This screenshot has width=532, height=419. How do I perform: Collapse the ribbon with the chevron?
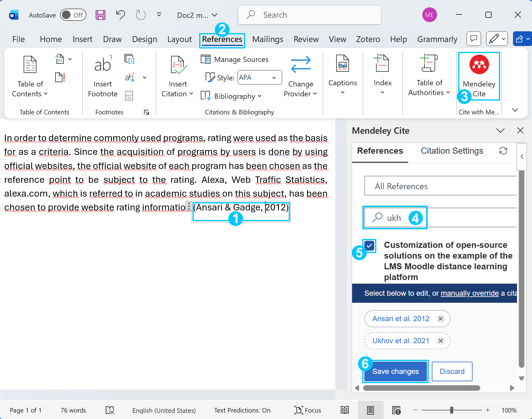(x=515, y=110)
